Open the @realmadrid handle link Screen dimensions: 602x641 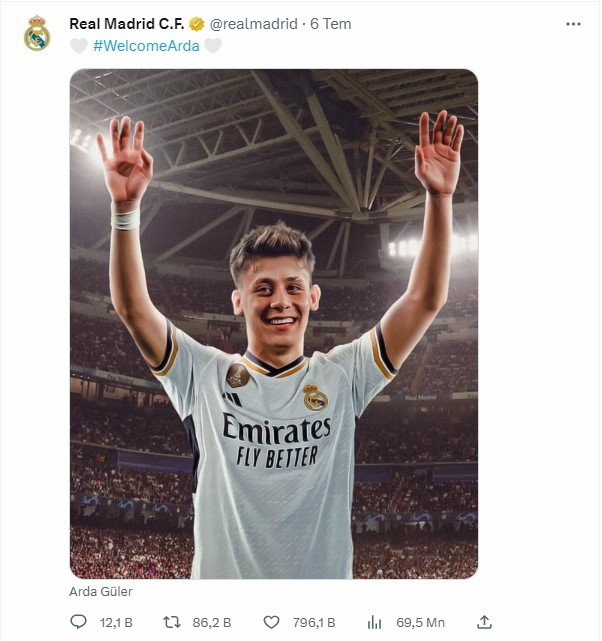253,23
